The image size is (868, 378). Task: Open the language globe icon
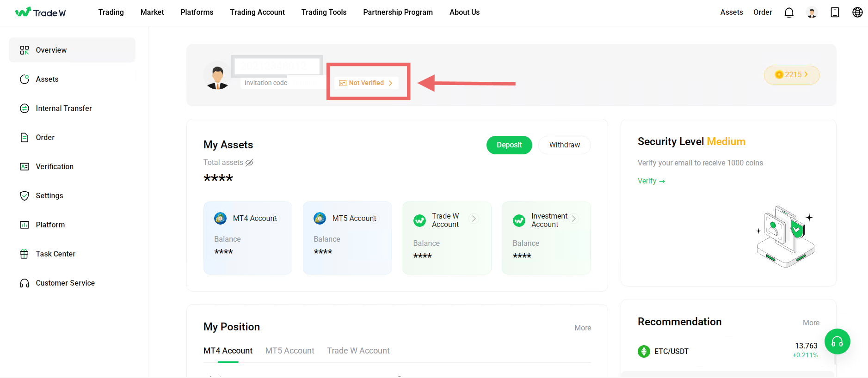click(x=857, y=12)
